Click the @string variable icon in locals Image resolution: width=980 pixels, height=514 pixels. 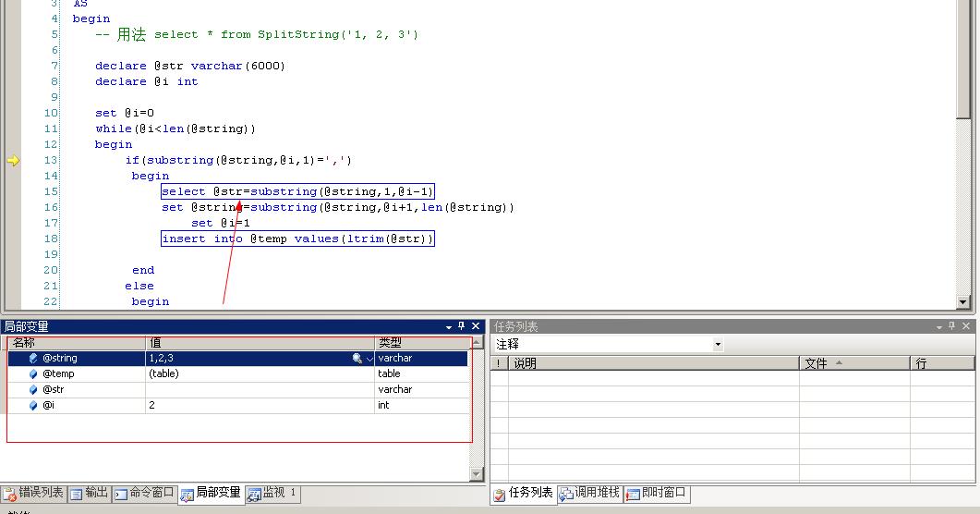(x=33, y=359)
